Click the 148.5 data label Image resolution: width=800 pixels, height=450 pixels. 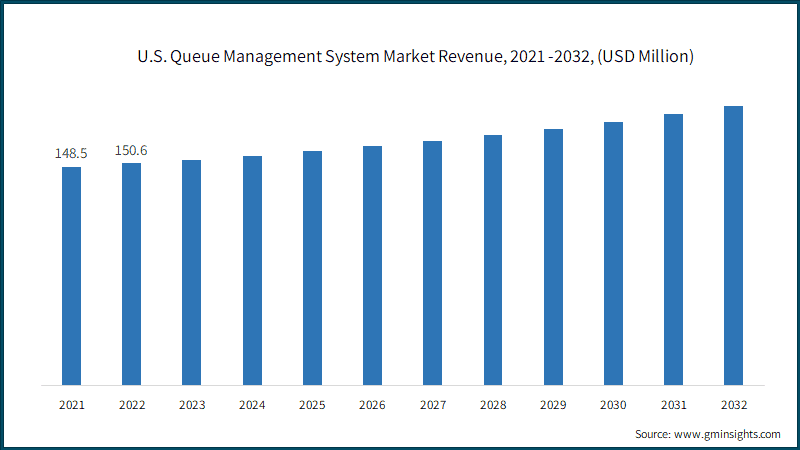[x=71, y=153]
